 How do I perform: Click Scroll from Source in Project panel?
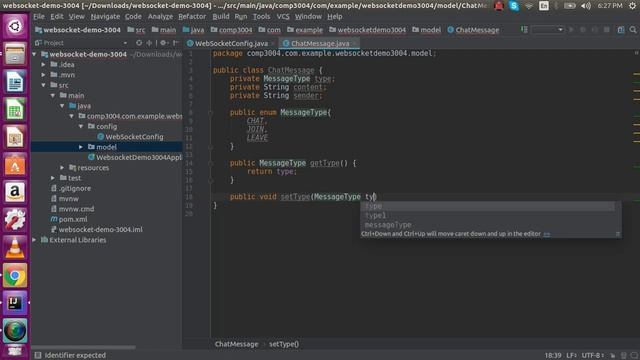139,43
